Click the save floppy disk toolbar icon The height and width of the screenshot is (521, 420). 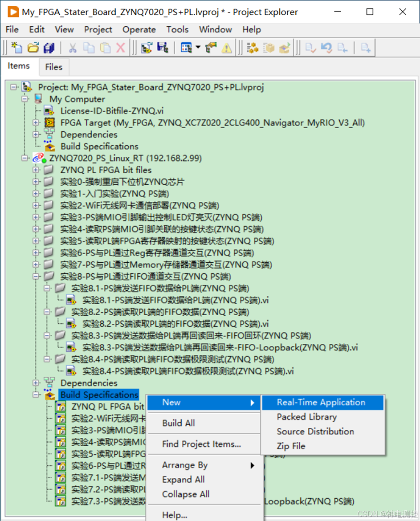pos(163,48)
